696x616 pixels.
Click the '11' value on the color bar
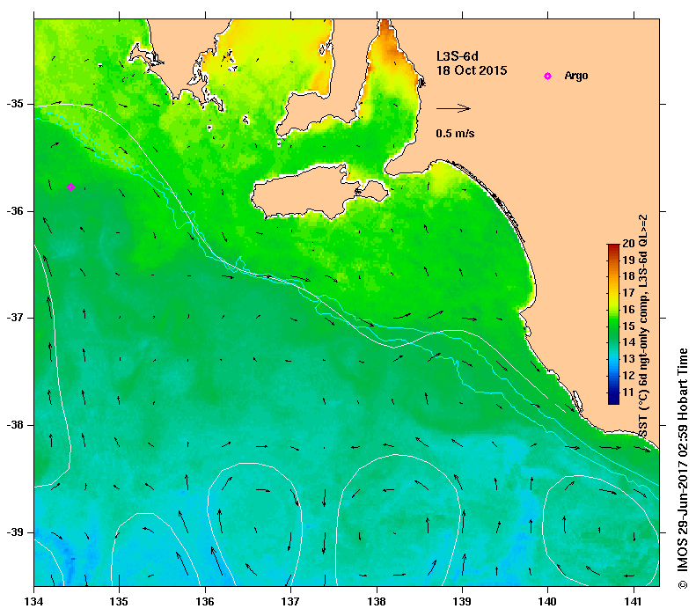pyautogui.click(x=628, y=392)
